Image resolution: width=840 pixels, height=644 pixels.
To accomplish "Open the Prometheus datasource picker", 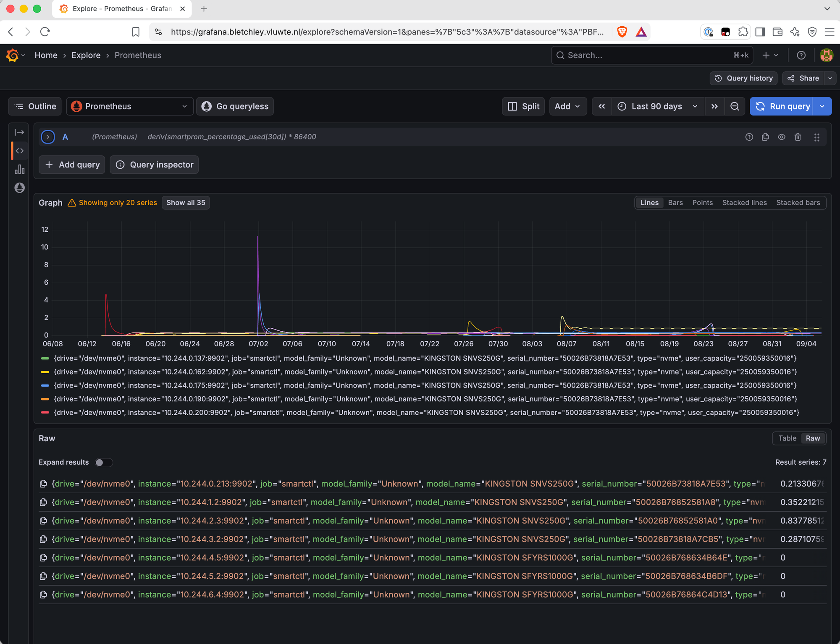I will click(x=130, y=106).
